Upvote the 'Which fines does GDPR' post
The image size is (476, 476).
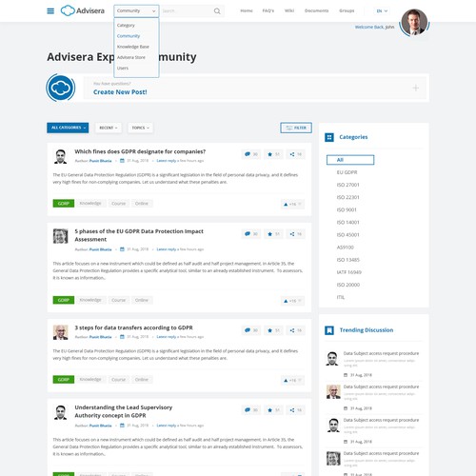pos(286,205)
